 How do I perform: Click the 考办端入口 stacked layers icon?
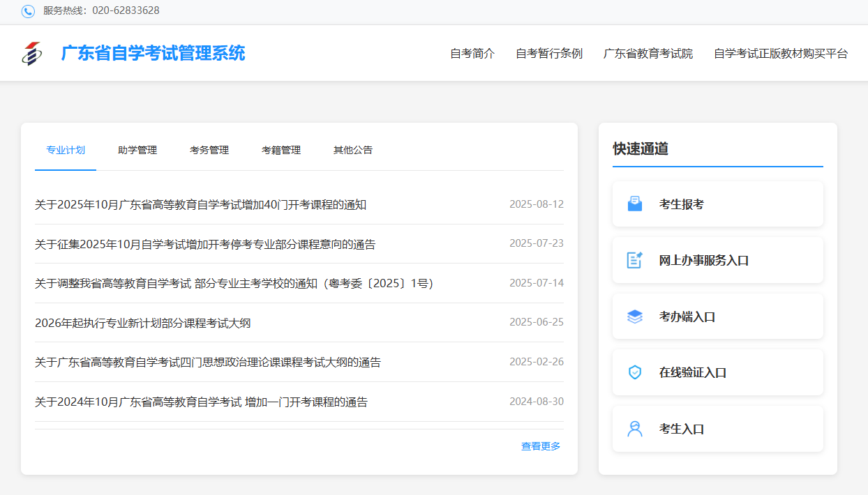click(634, 317)
